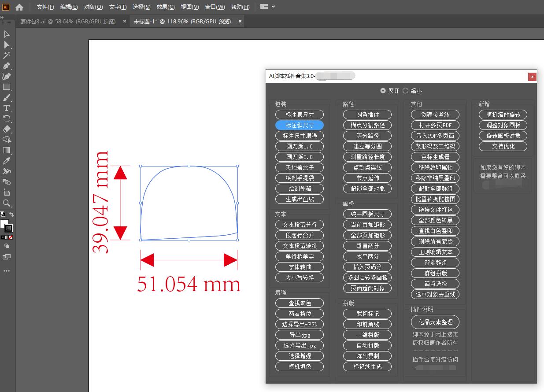Run the 随机缩放旋转 script
This screenshot has height=392, width=544.
tap(503, 115)
